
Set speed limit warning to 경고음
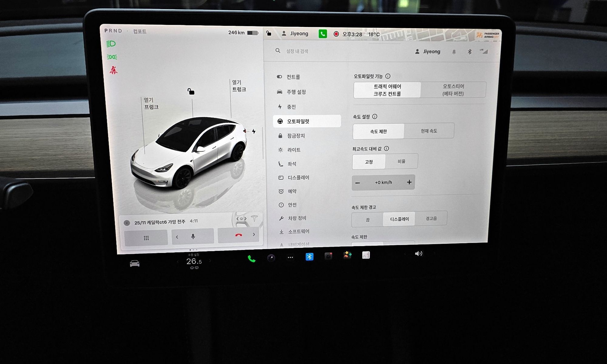coord(431,218)
